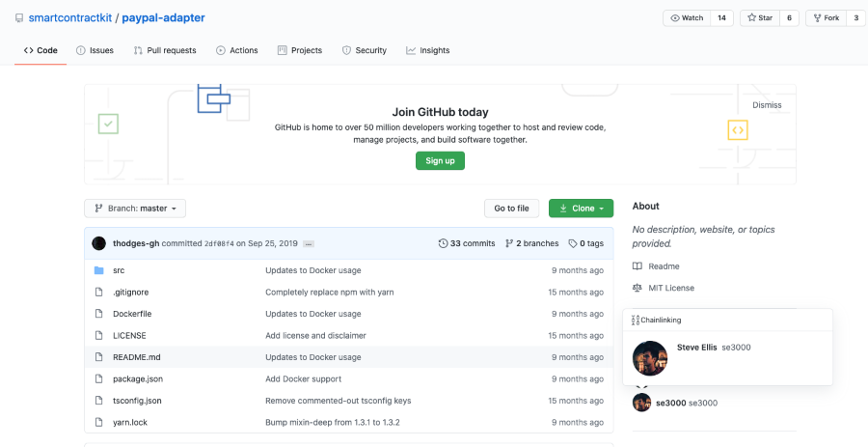The image size is (868, 447).
Task: Open the Readme link in About
Action: point(664,266)
